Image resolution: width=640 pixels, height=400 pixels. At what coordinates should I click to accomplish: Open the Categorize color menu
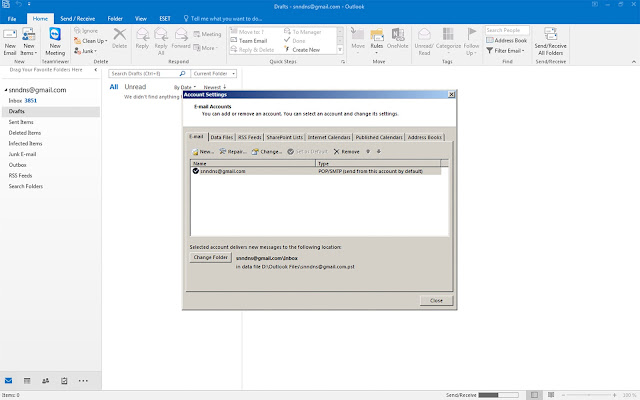448,41
